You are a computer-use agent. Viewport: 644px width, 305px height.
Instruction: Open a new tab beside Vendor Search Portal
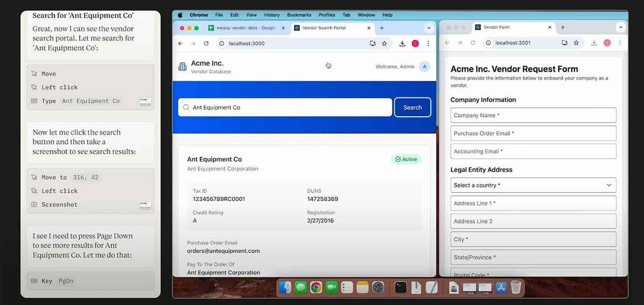click(382, 28)
